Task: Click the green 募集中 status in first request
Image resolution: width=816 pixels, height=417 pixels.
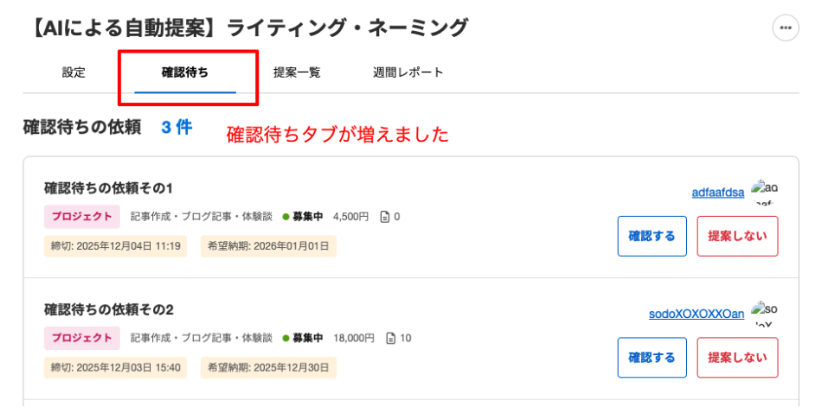Action: click(x=303, y=216)
